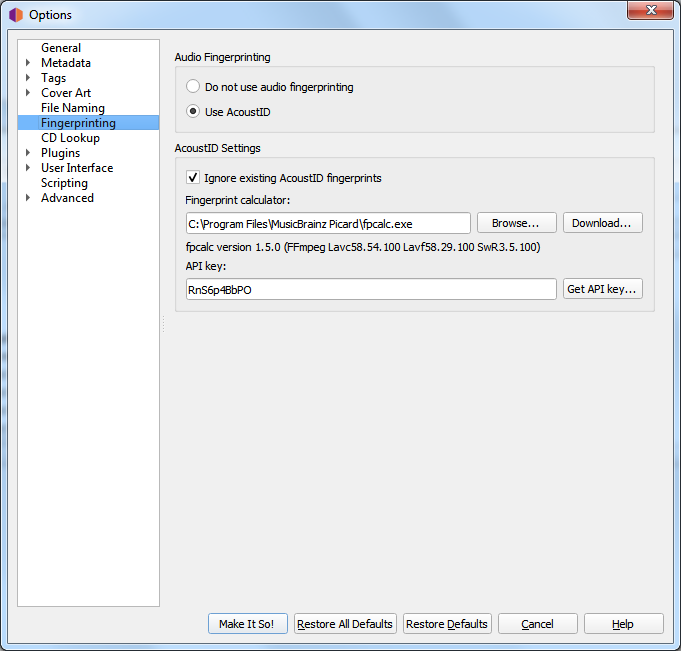Open the General options page
This screenshot has width=681, height=651.
coord(61,48)
